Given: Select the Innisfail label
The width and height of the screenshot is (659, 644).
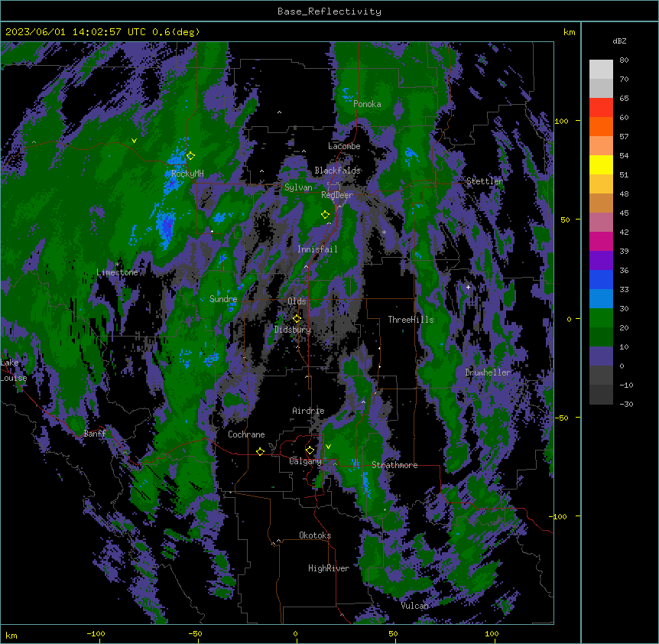Looking at the screenshot, I should pyautogui.click(x=317, y=249).
